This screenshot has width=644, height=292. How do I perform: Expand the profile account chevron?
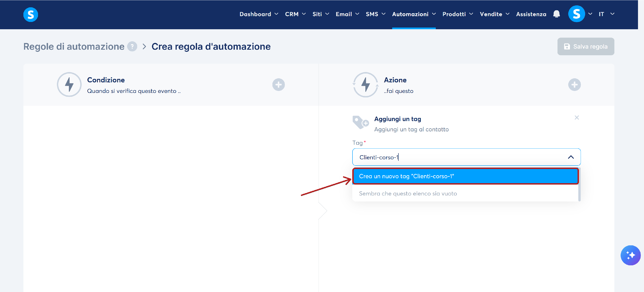pyautogui.click(x=590, y=14)
